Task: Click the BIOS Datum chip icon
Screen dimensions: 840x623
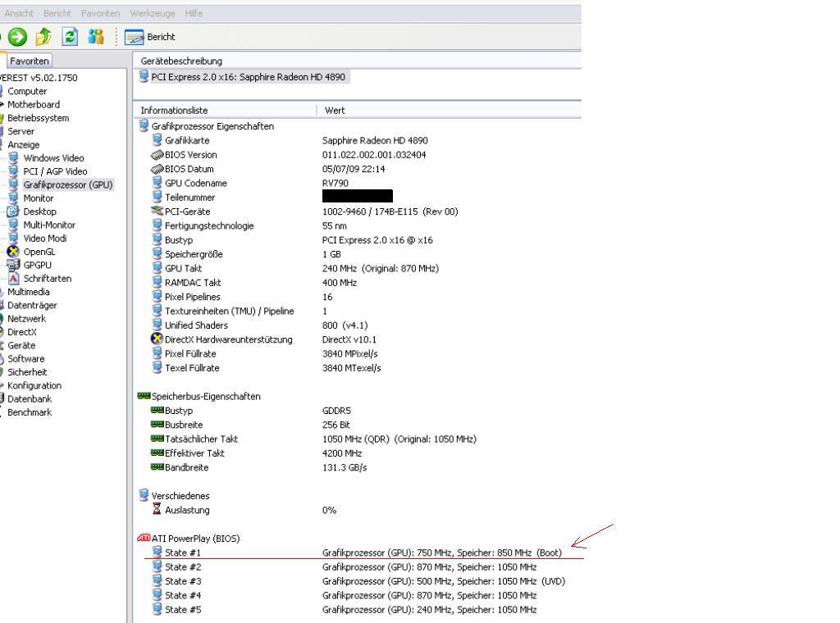Action: point(157,169)
